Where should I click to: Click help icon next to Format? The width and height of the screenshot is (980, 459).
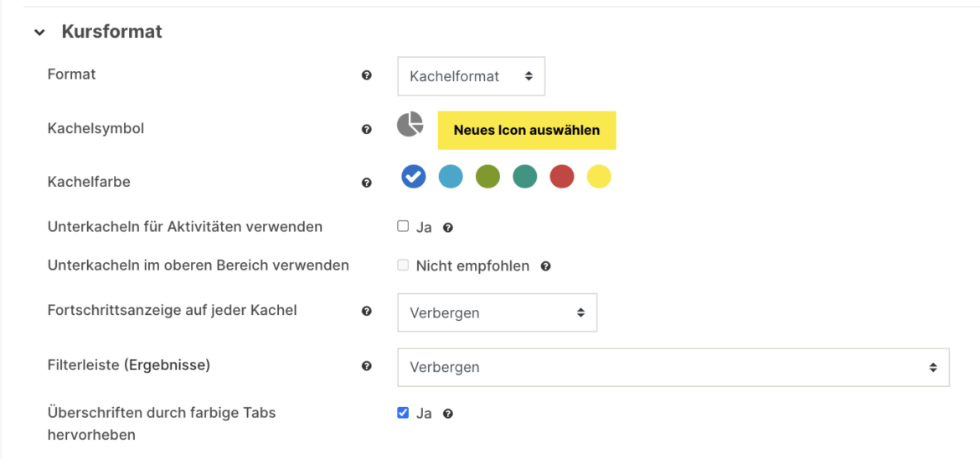point(366,75)
